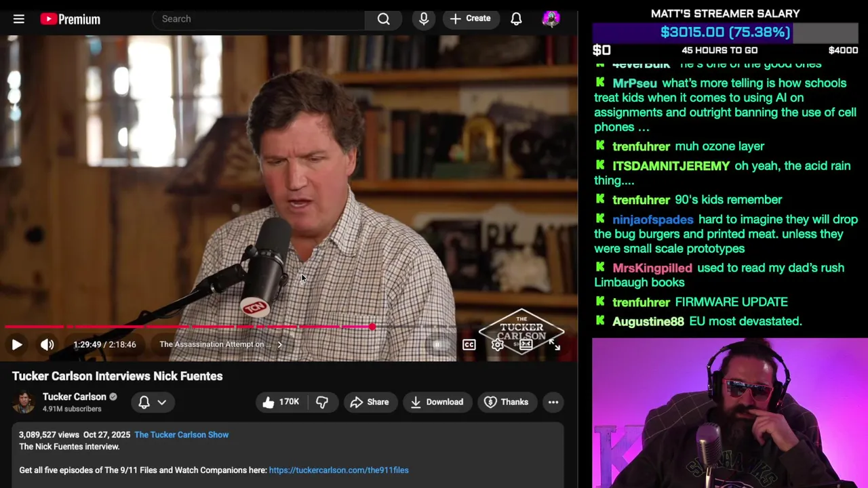
Task: Click '3,089,527 views' in description
Action: click(x=49, y=434)
